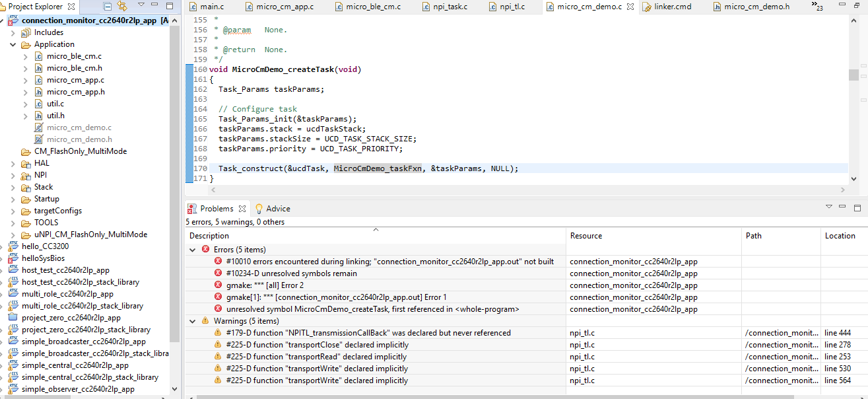Click Collapse All icon in Project Explorer

tap(108, 7)
